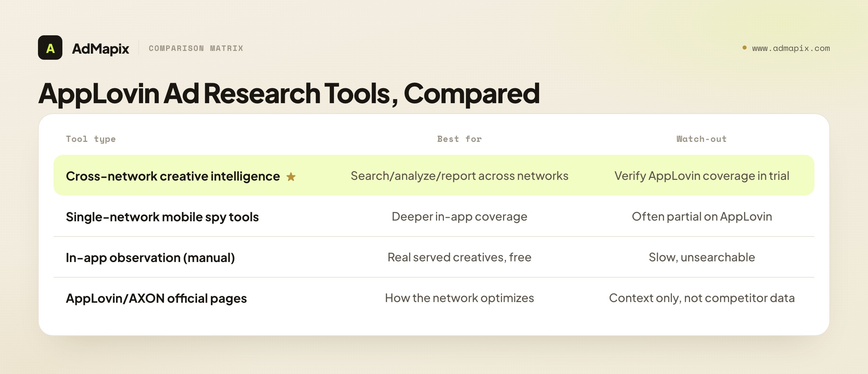This screenshot has width=868, height=374.
Task: Click 'Search/analyze/report across networks' cell
Action: [459, 176]
